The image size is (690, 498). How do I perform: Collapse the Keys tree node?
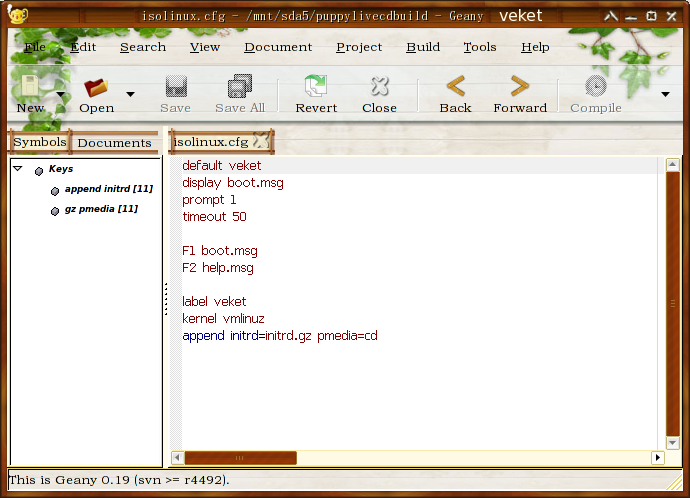pos(18,168)
